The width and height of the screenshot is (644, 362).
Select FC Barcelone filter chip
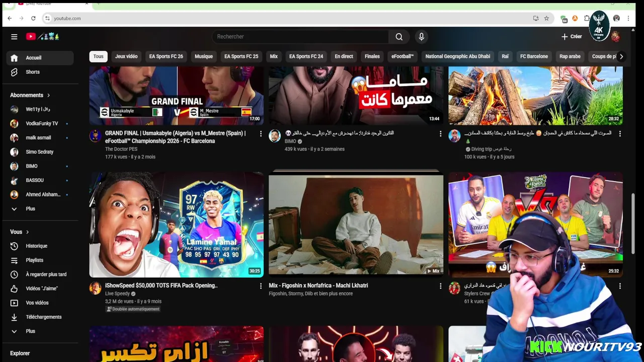coord(534,56)
